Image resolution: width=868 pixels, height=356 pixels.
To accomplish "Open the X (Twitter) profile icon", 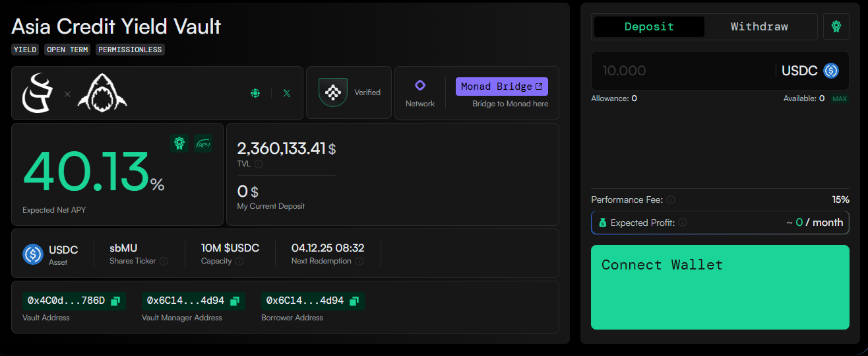I will 286,93.
